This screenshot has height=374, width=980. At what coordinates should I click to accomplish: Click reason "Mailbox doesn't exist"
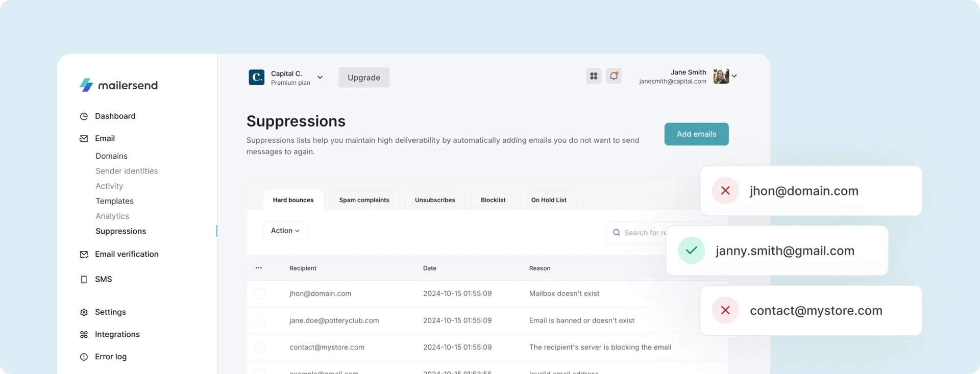pyautogui.click(x=564, y=294)
